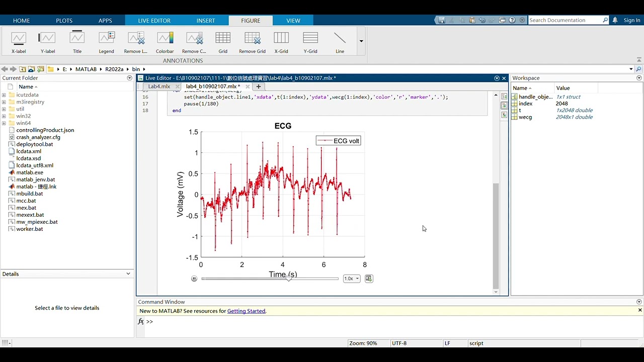This screenshot has width=644, height=362.
Task: Click the Live Editor vertical scrollbar
Action: coord(496,236)
